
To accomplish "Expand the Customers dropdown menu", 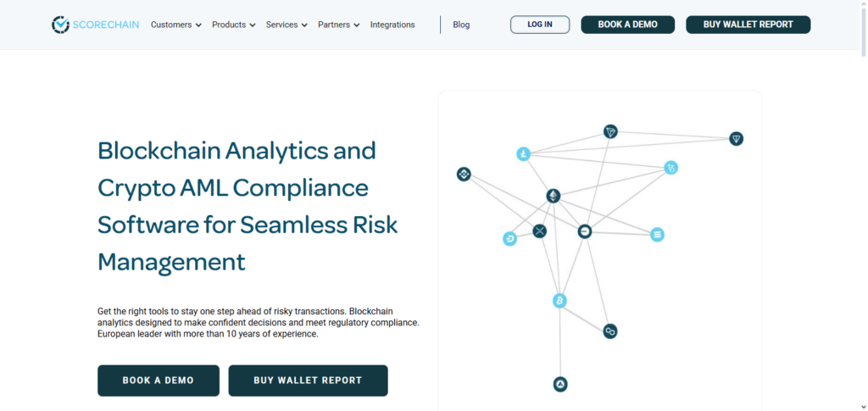I will pyautogui.click(x=175, y=25).
